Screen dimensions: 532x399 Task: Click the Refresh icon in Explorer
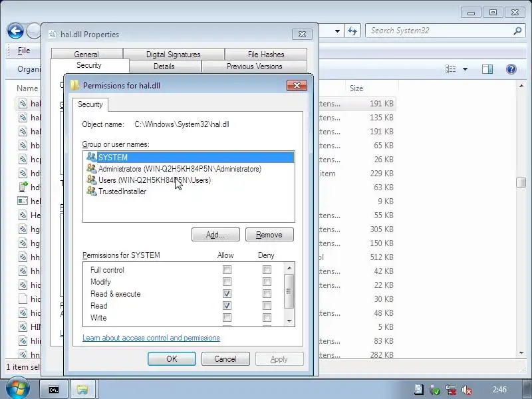click(352, 31)
